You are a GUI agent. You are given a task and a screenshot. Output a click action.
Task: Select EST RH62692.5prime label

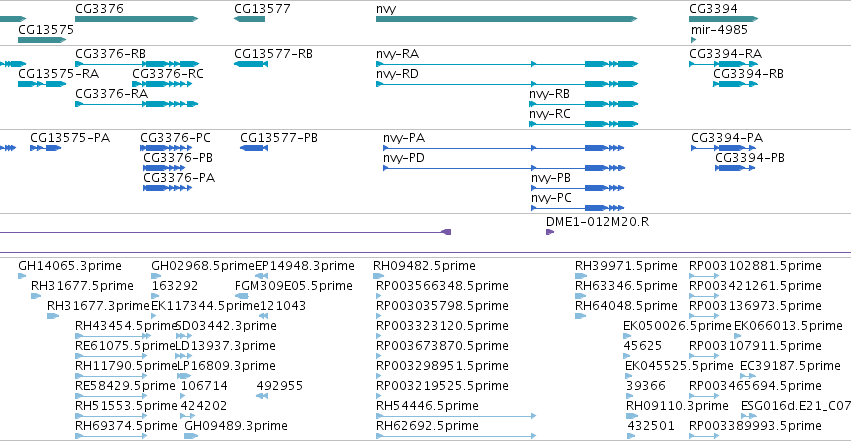(428, 426)
